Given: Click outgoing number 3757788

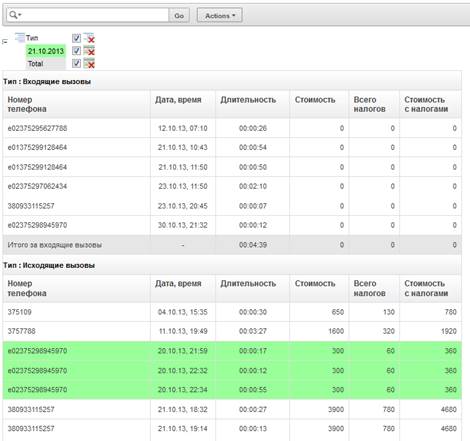Looking at the screenshot, I should click(21, 331).
